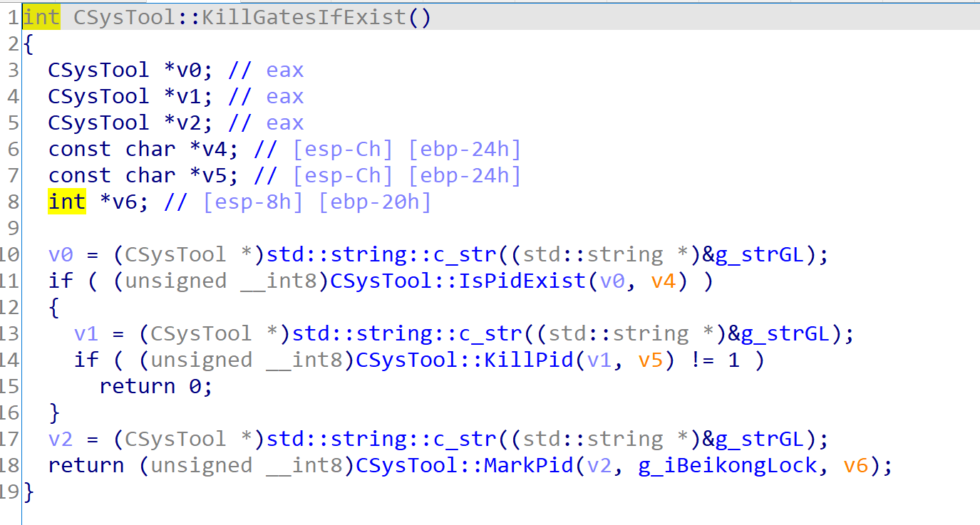Click the [esp-8h] comment

(x=253, y=202)
